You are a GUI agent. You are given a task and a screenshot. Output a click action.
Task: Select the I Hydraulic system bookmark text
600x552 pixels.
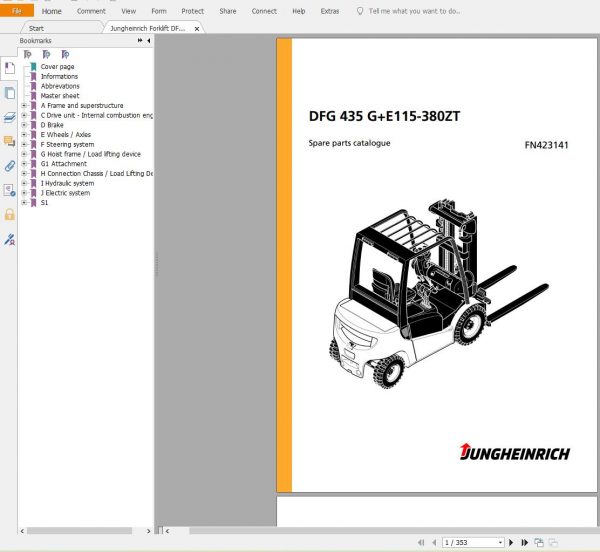[67, 183]
